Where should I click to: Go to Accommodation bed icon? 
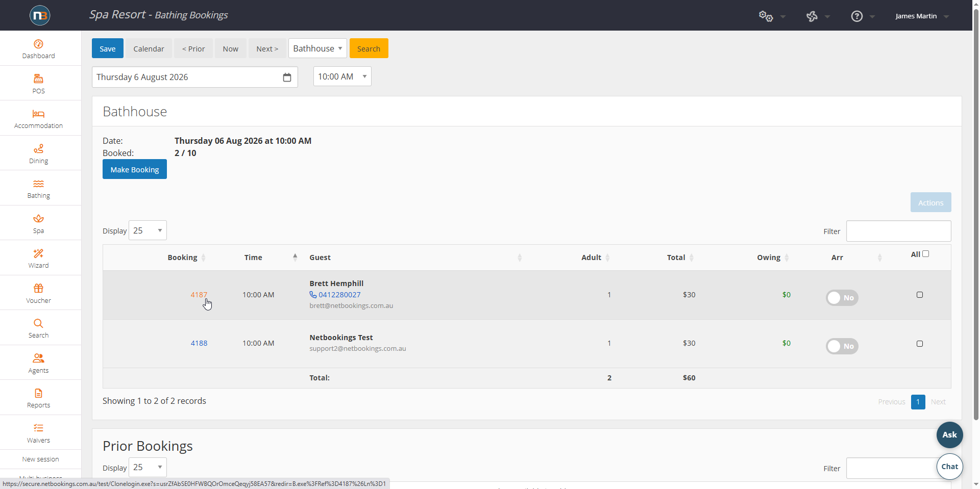38,114
